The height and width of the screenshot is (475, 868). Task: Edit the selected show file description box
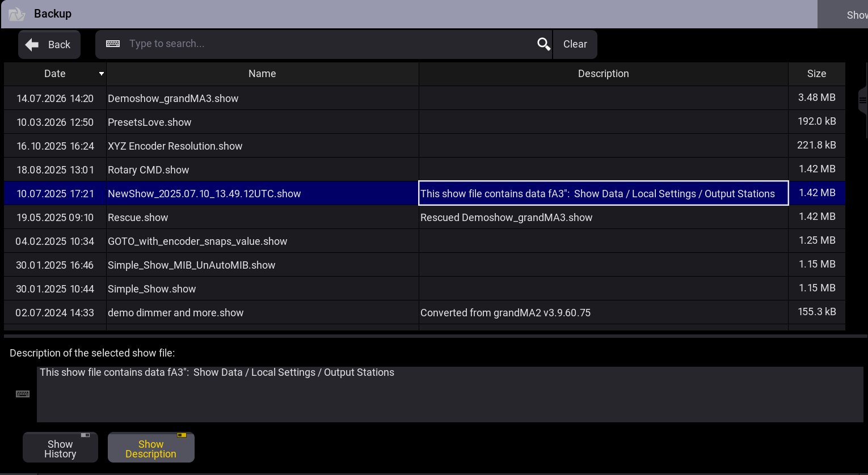click(x=450, y=394)
